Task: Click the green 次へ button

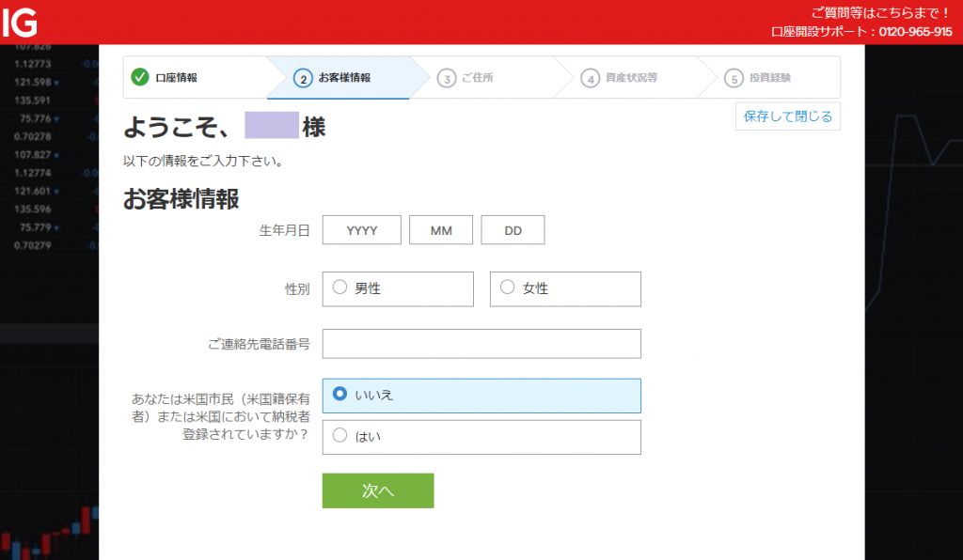Action: pos(378,490)
